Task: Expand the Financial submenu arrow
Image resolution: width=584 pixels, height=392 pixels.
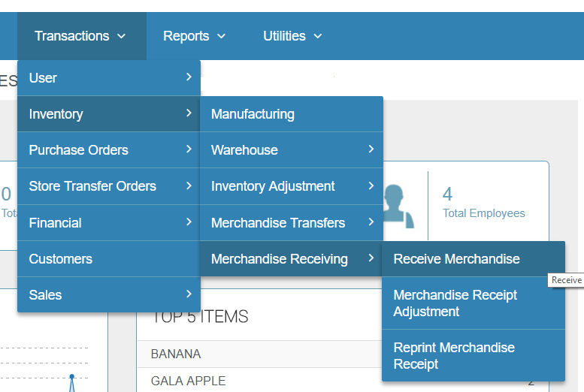Action: (x=189, y=222)
